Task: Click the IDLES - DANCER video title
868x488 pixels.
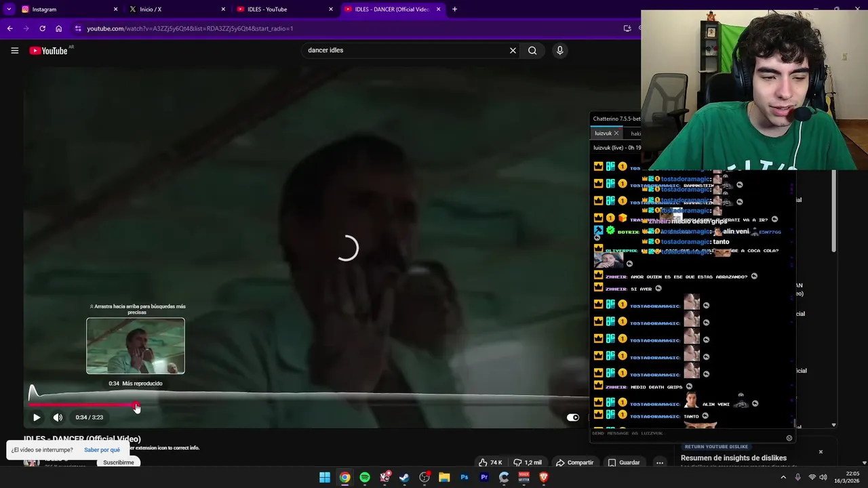Action: click(82, 439)
